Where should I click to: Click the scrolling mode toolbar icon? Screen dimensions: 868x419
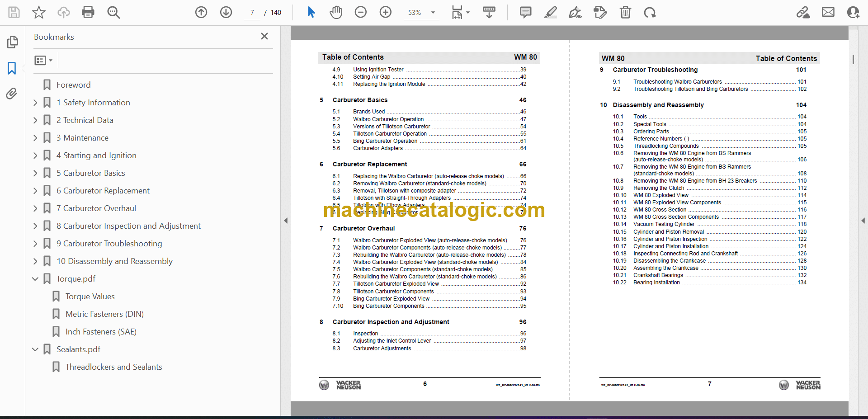(x=489, y=12)
